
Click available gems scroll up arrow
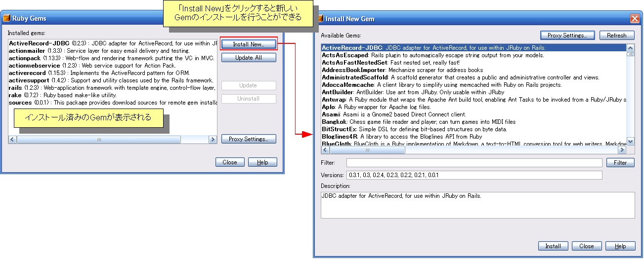(630, 48)
